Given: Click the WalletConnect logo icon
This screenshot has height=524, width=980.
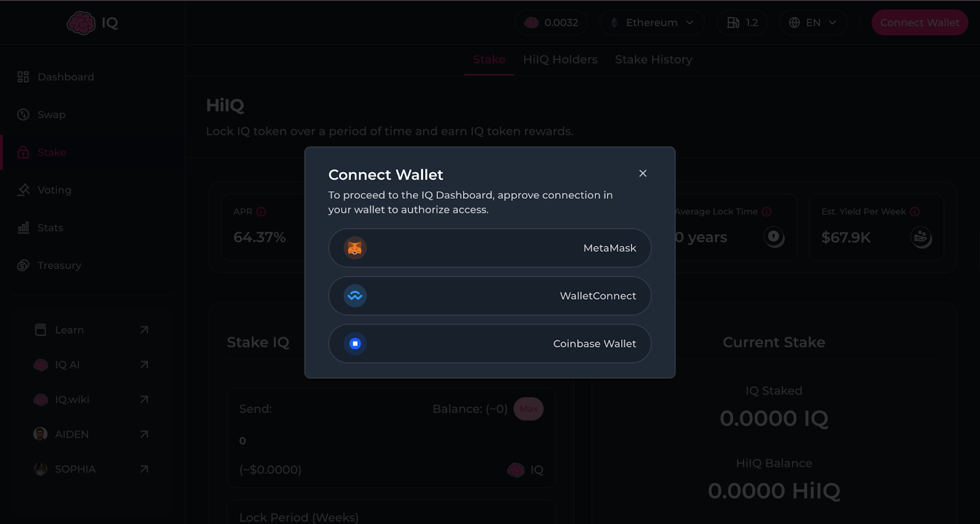Looking at the screenshot, I should 355,296.
